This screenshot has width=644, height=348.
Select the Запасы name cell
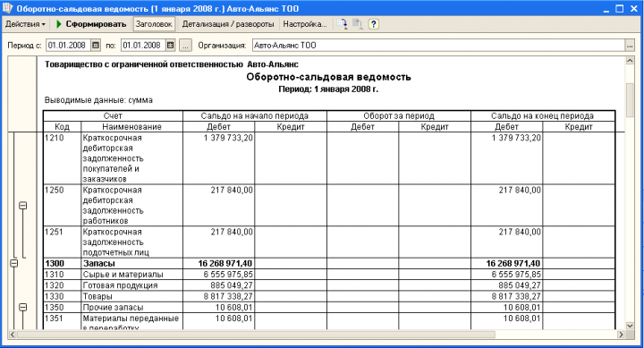[131, 263]
